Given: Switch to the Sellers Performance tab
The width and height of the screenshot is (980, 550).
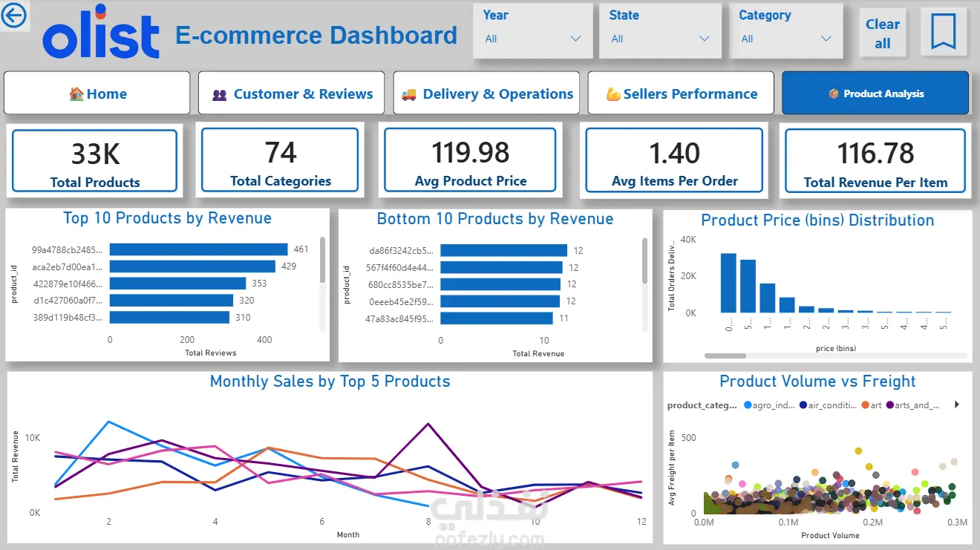Looking at the screenshot, I should (x=681, y=93).
